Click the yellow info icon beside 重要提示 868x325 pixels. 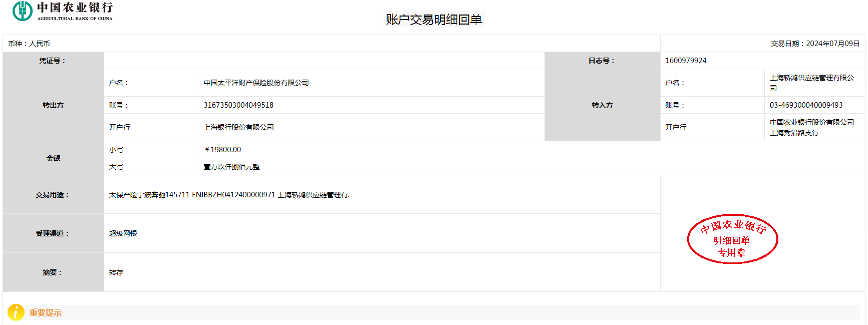(x=16, y=312)
